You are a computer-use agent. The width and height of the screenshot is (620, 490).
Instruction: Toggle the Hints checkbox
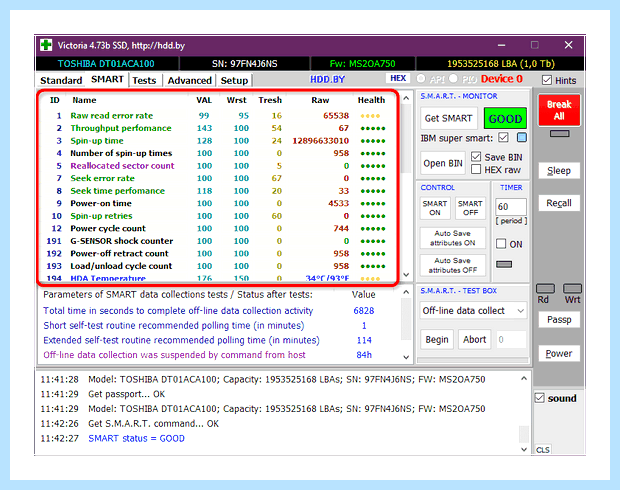click(x=547, y=80)
